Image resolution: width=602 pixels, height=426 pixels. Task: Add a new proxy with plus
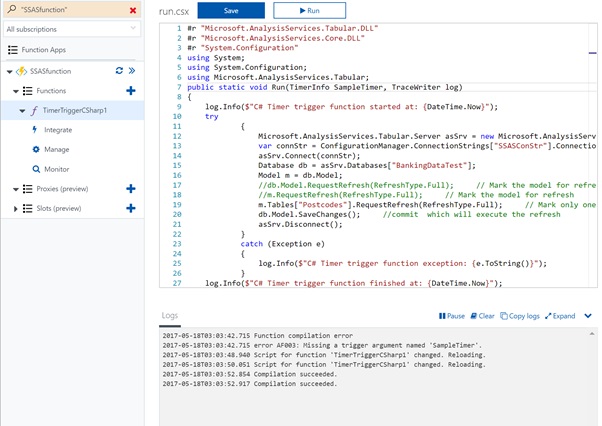(131, 189)
